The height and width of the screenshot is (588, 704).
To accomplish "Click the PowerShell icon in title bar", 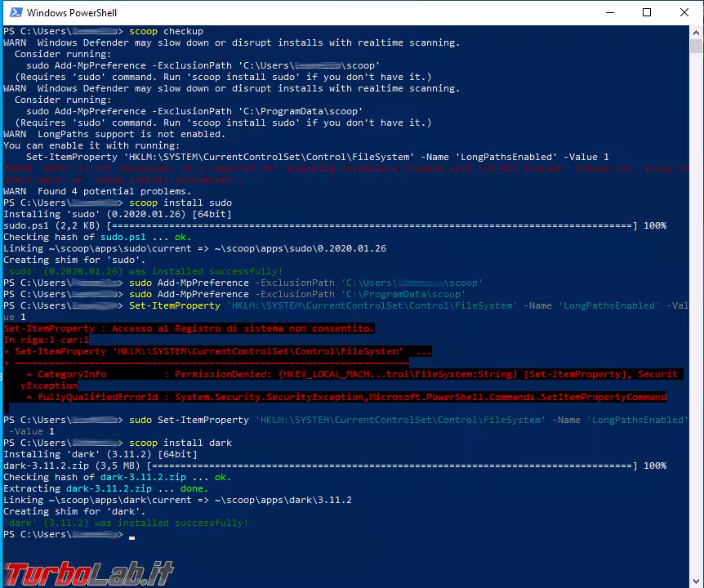I will (14, 12).
